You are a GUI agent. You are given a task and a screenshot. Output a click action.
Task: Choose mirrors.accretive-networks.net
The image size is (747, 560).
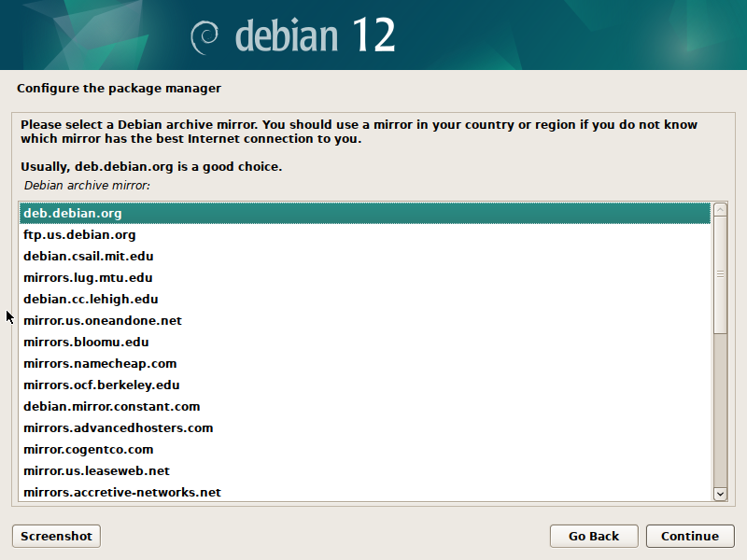365,492
